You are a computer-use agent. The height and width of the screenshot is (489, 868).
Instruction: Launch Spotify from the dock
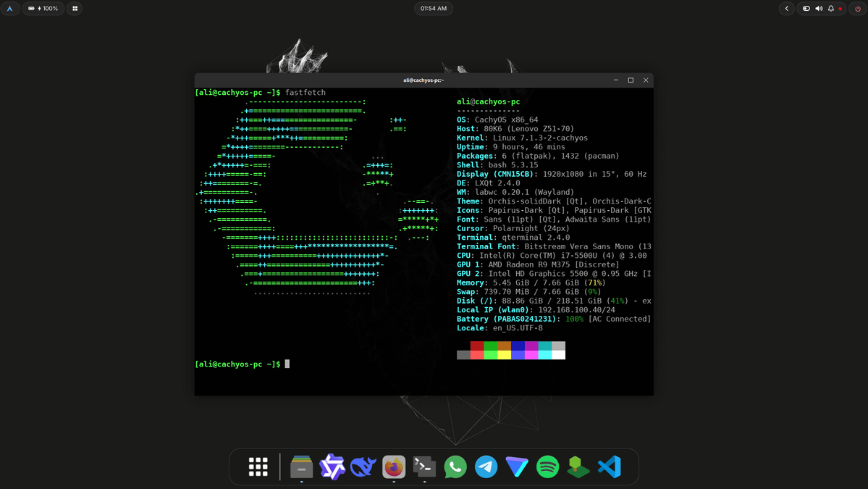[x=547, y=467]
